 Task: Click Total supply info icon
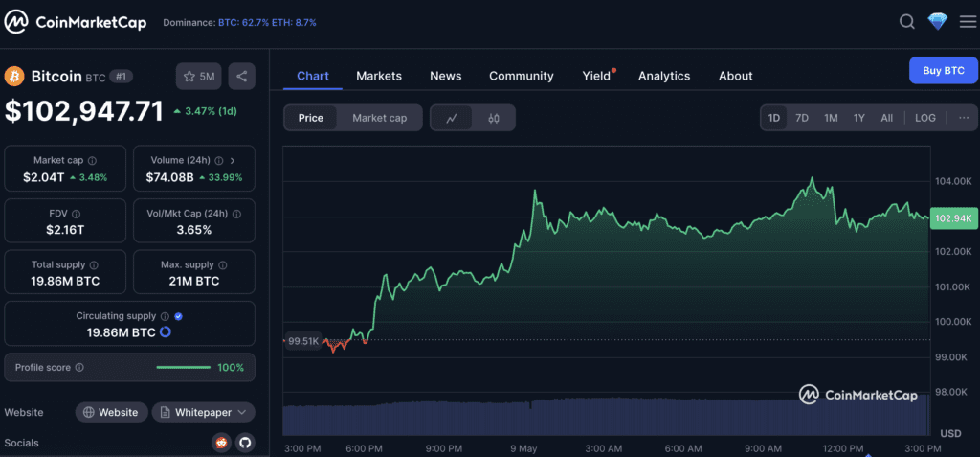[94, 264]
